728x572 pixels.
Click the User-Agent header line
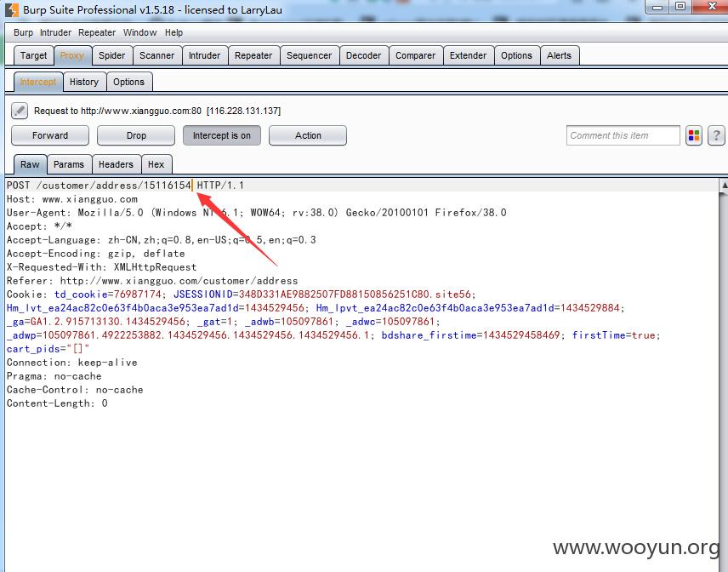(x=256, y=213)
